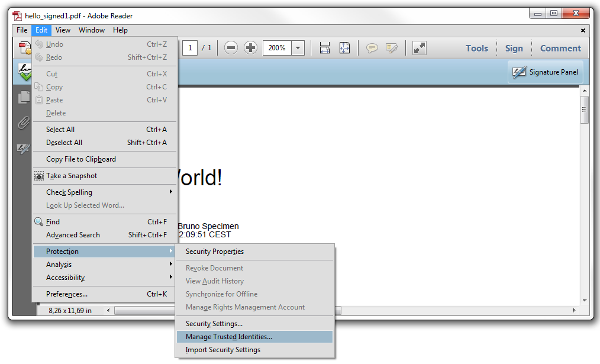This screenshot has width=600, height=364.
Task: Click the vertical scrollbar thumb
Action: 584,110
